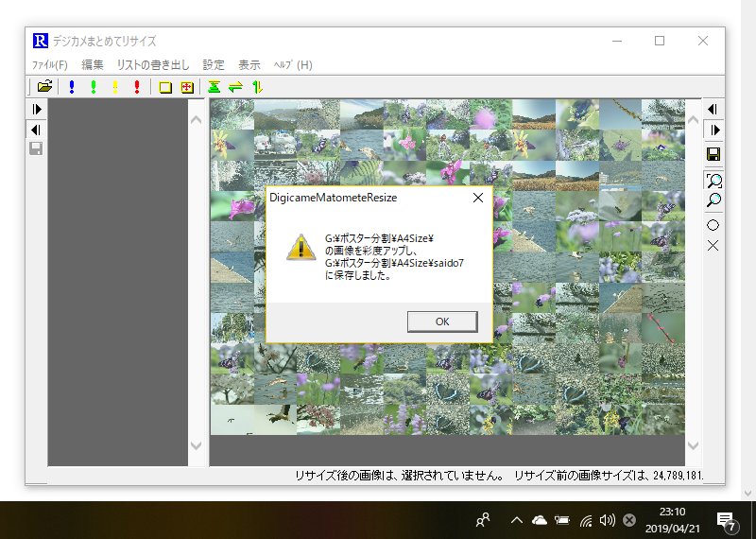The width and height of the screenshot is (756, 539).
Task: Select the plain magnifier icon
Action: click(x=713, y=200)
